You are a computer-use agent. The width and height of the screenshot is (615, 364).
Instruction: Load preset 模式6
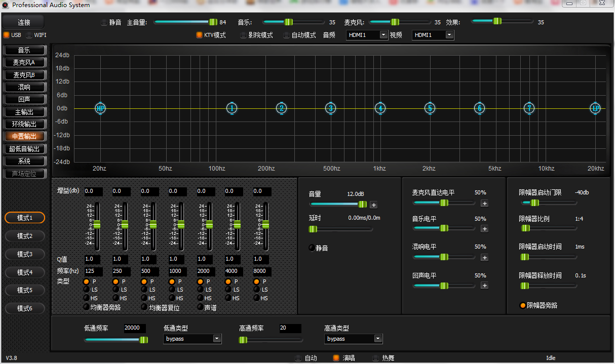25,308
